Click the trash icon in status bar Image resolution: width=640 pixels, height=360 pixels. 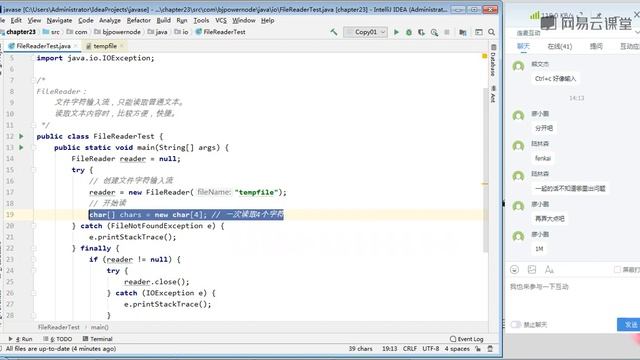pos(490,349)
